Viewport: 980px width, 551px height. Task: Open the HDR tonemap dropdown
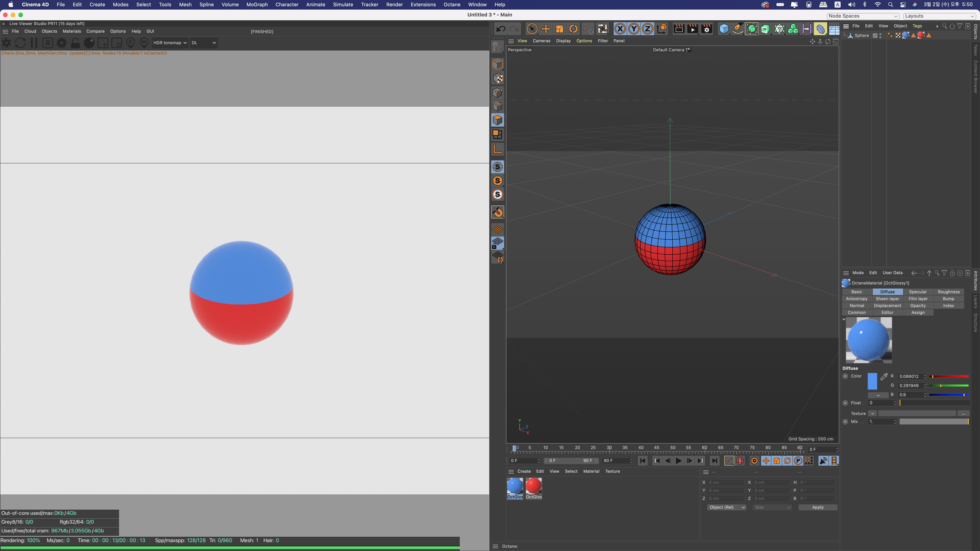point(170,43)
